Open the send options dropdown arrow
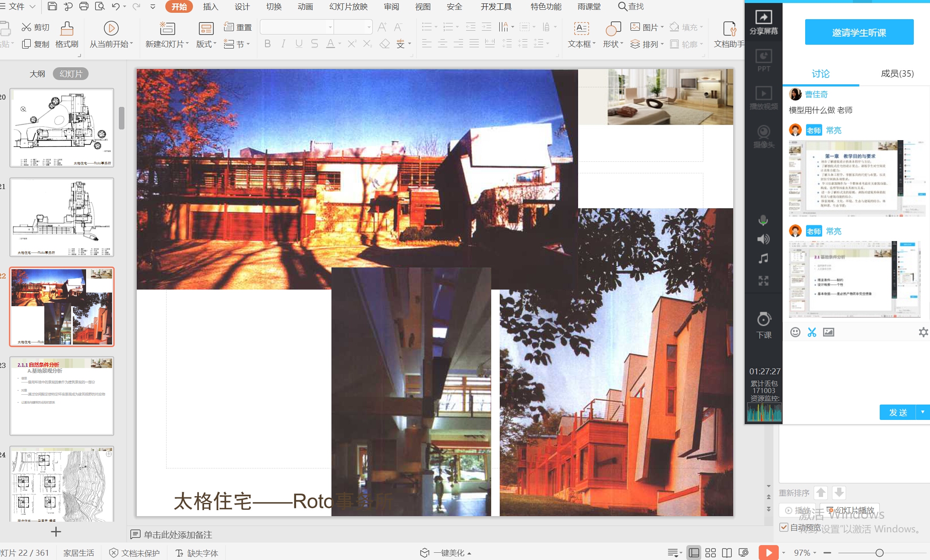 click(923, 412)
